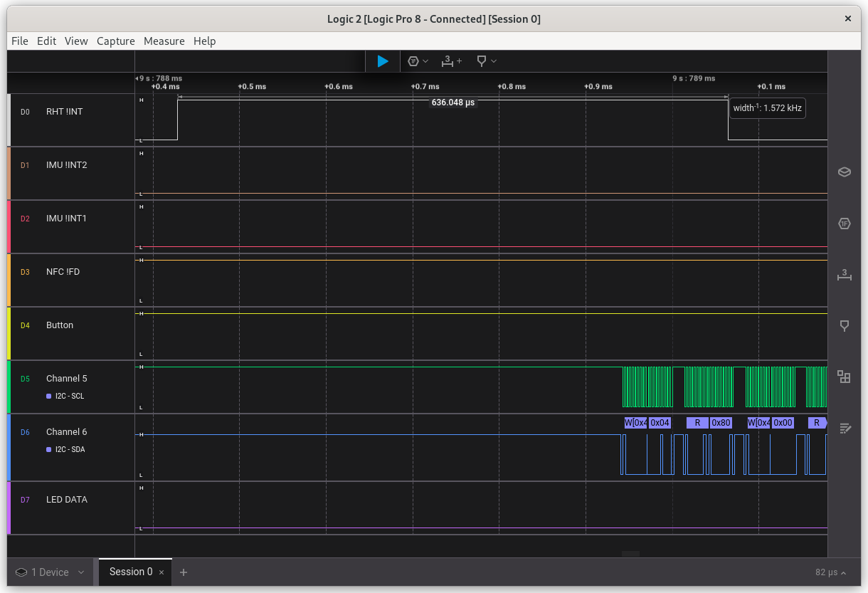Open the Measure menu

pos(164,41)
